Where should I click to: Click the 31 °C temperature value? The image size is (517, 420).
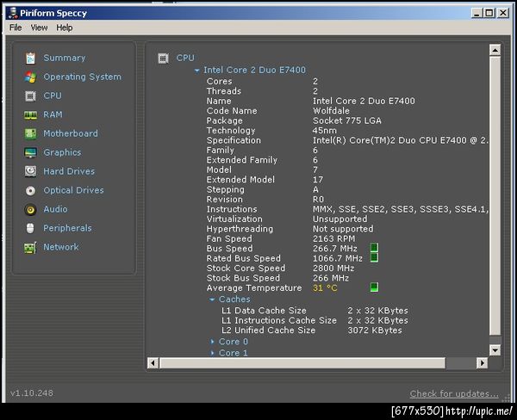click(x=325, y=288)
